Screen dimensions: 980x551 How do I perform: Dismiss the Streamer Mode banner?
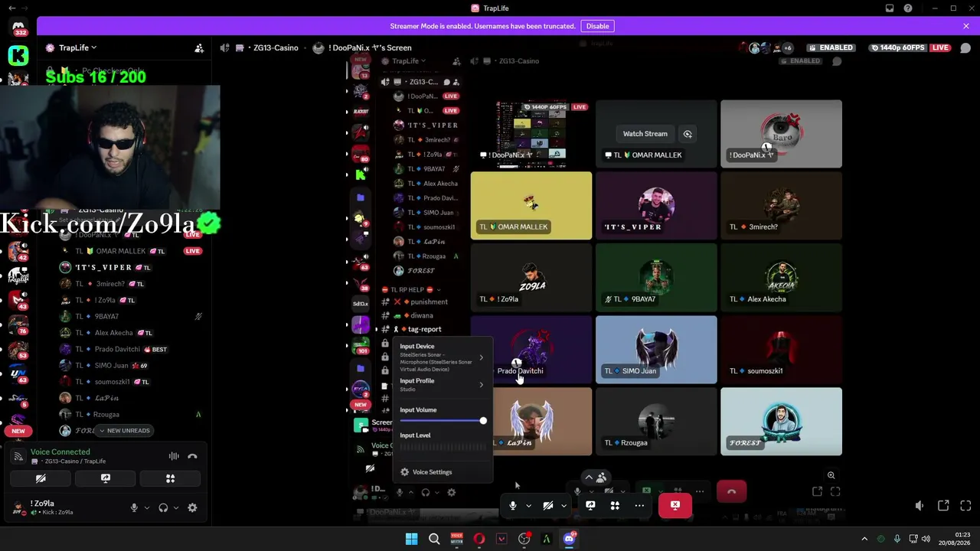[966, 26]
